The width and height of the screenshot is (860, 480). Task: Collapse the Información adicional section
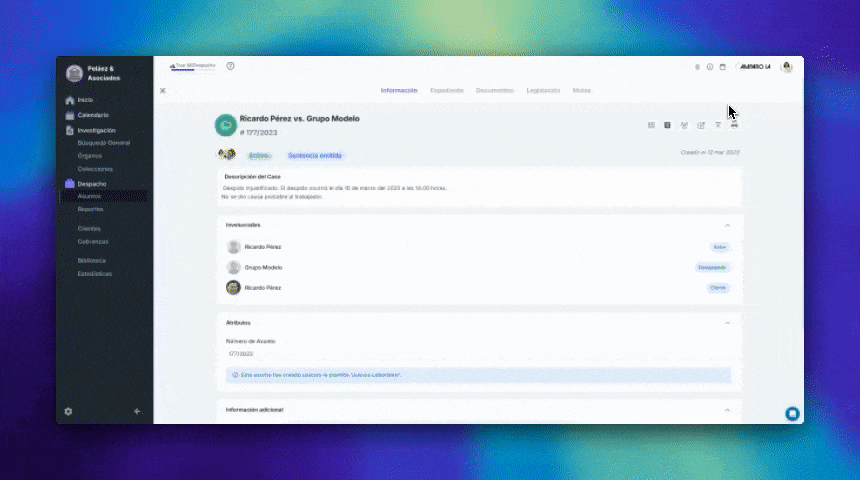click(x=727, y=410)
